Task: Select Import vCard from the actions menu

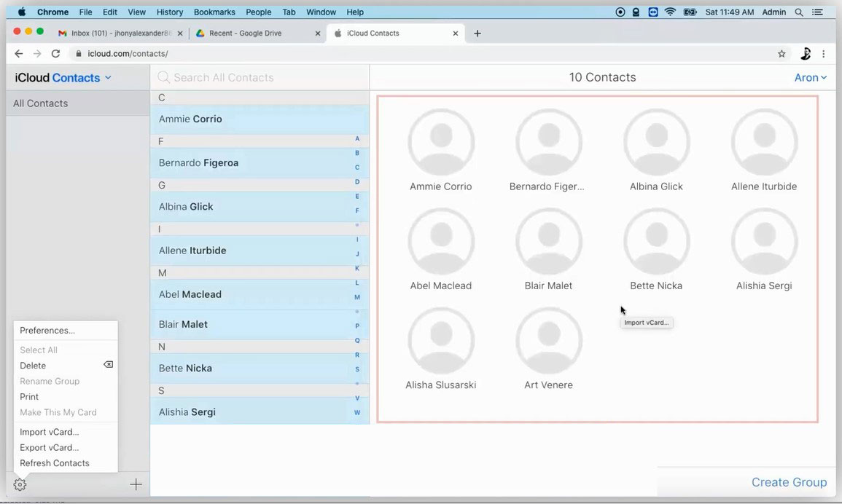Action: (x=48, y=431)
